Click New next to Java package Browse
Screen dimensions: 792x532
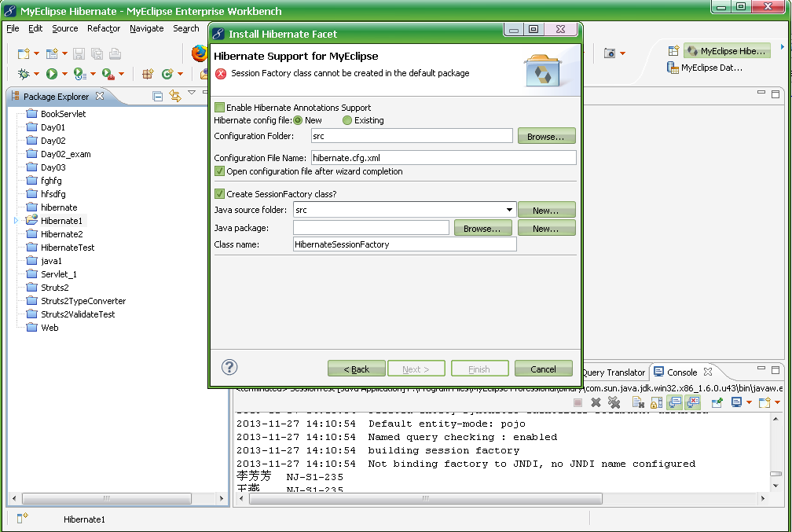coord(546,229)
